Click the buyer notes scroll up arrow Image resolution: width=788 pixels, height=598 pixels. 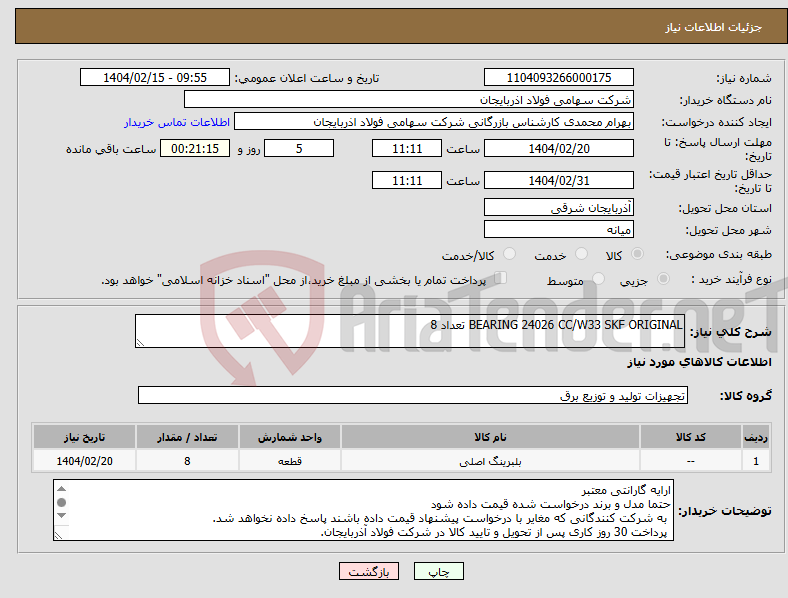point(61,488)
